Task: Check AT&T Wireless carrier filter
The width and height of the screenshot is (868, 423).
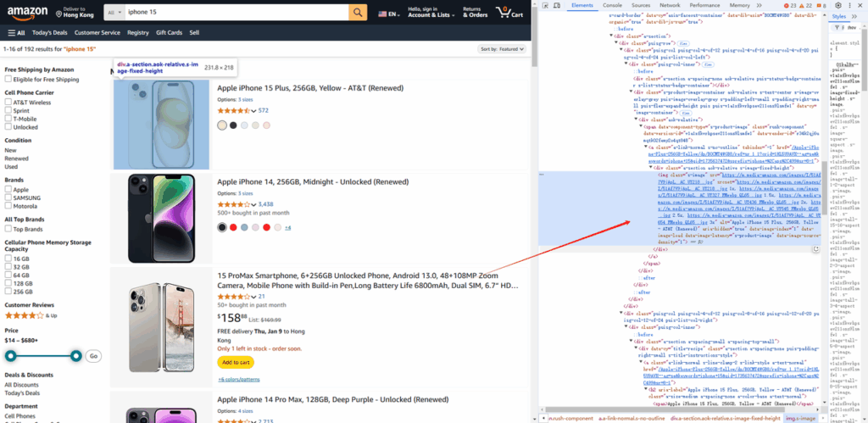Action: pyautogui.click(x=8, y=103)
